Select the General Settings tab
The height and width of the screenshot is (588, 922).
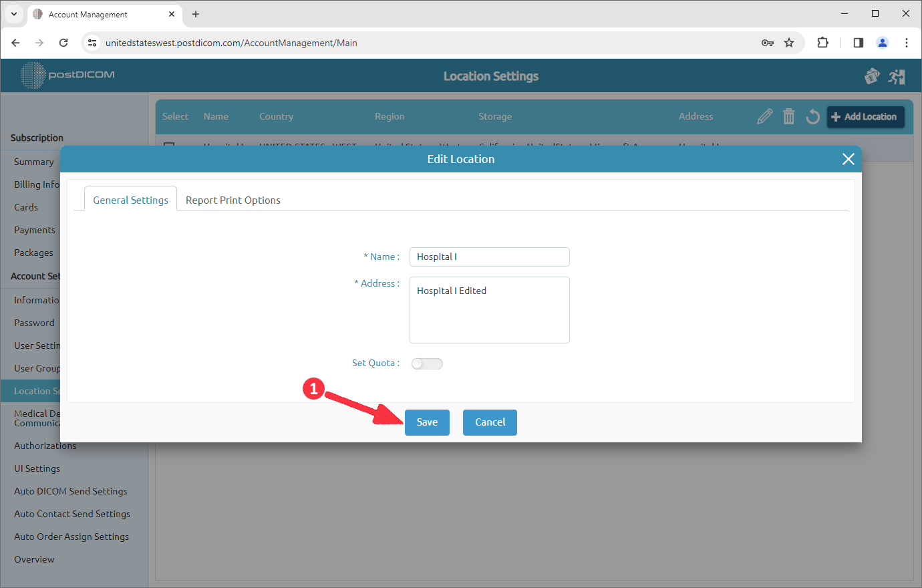click(x=130, y=200)
